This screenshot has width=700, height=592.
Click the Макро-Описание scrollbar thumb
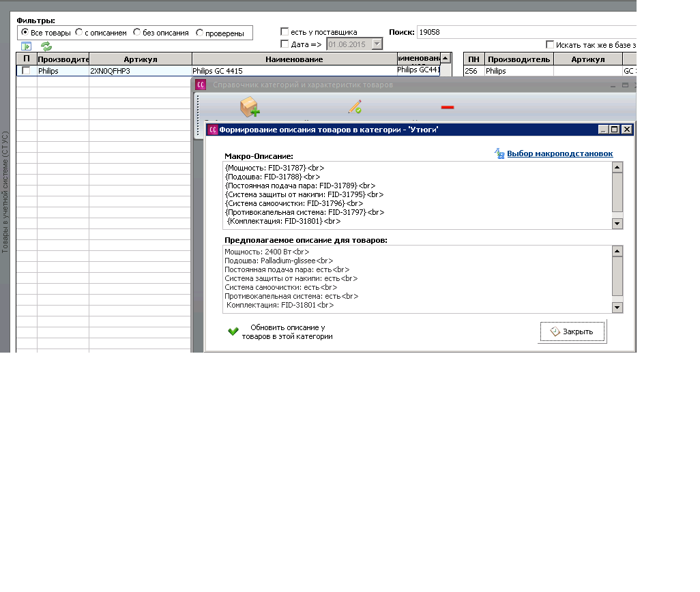(617, 192)
